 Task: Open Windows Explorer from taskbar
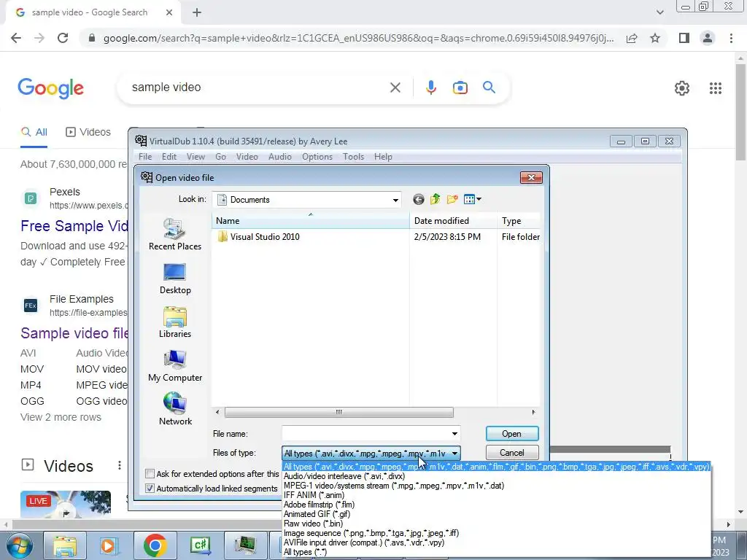coord(65,545)
